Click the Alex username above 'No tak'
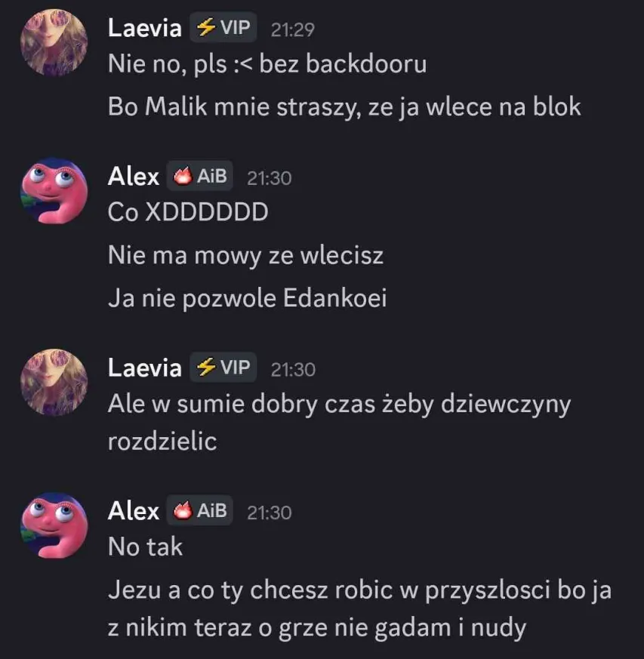This screenshot has height=659, width=644. pos(134,511)
